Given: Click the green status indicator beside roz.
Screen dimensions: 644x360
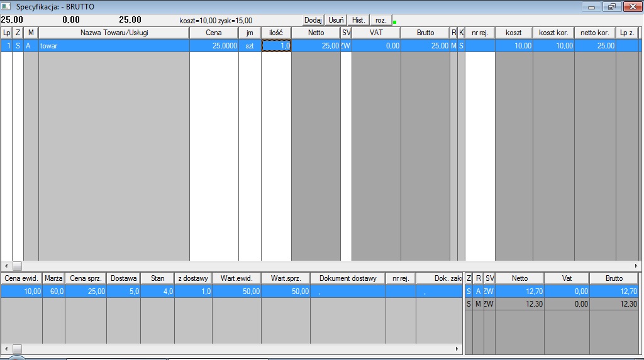Looking at the screenshot, I should pyautogui.click(x=394, y=23).
